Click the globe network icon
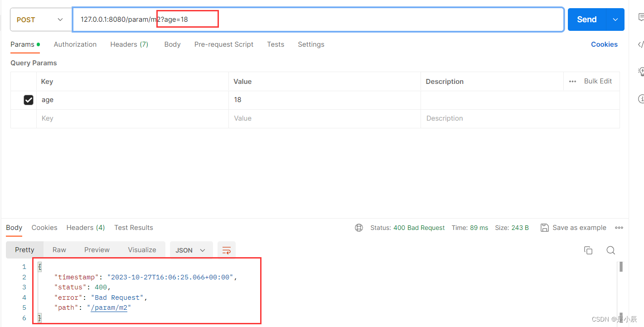 [359, 228]
